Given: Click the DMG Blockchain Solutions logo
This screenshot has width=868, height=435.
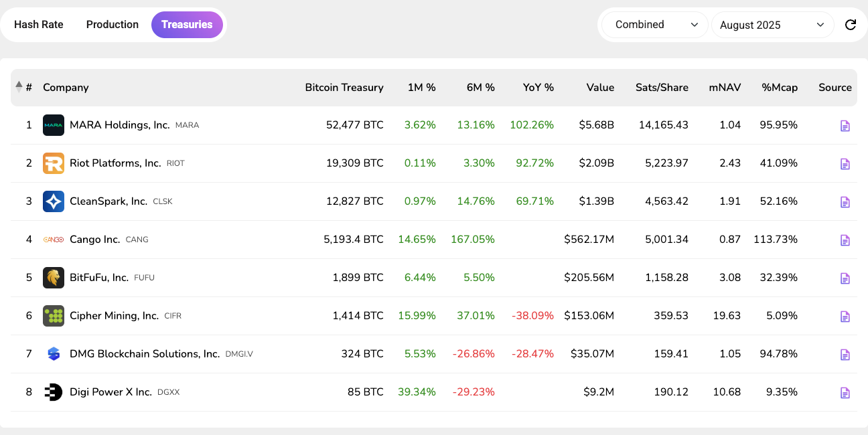Looking at the screenshot, I should 54,354.
